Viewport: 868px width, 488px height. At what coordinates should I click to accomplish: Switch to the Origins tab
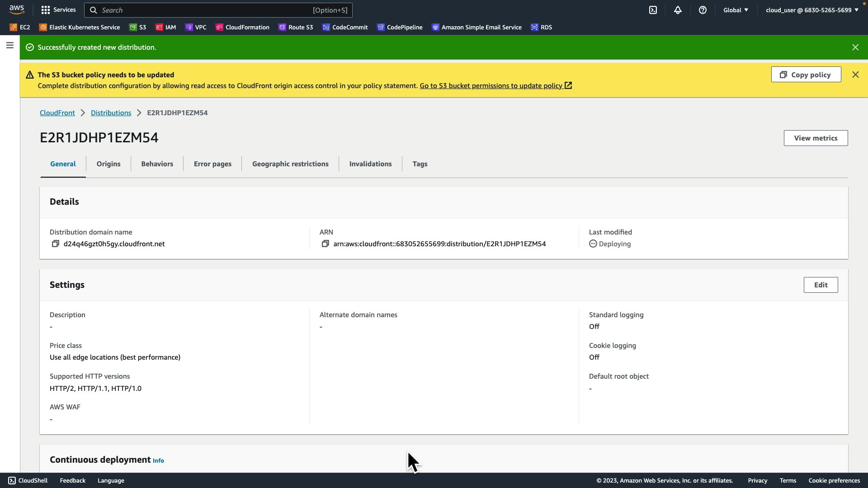pos(108,164)
